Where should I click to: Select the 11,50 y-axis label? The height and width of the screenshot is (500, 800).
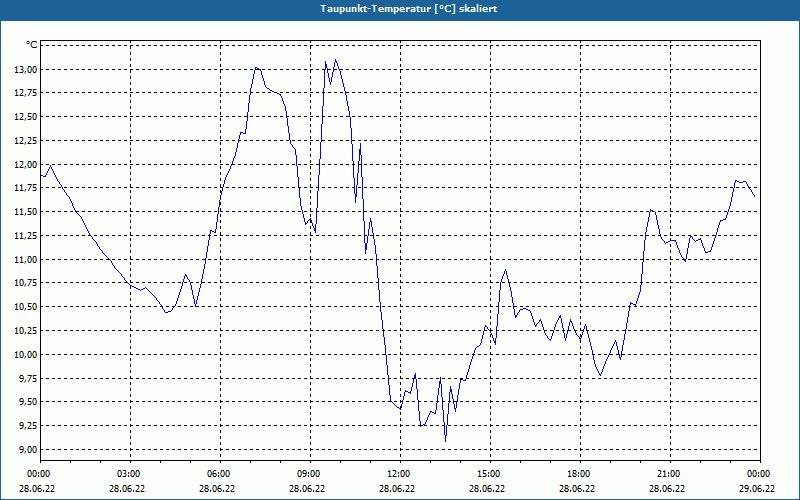[25, 212]
